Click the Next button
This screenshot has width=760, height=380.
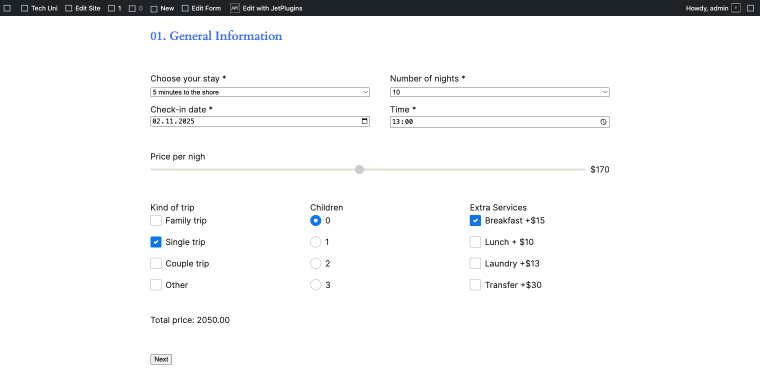161,359
